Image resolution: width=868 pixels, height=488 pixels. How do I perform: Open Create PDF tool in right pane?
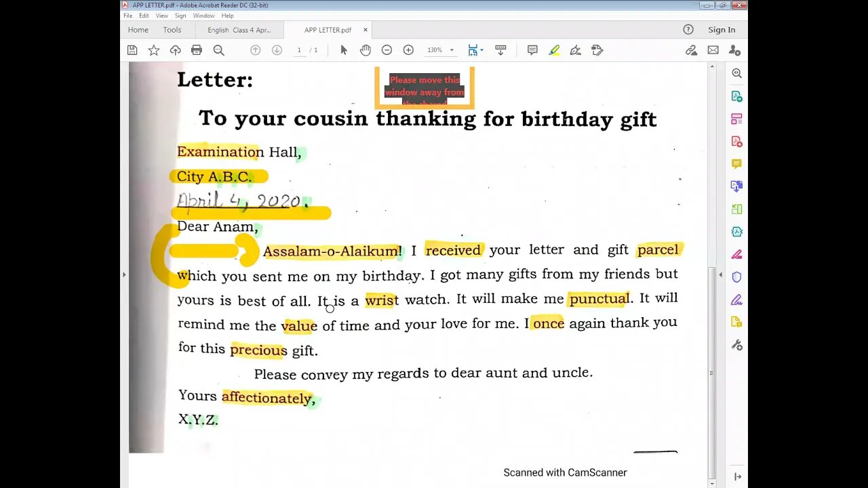tap(737, 141)
